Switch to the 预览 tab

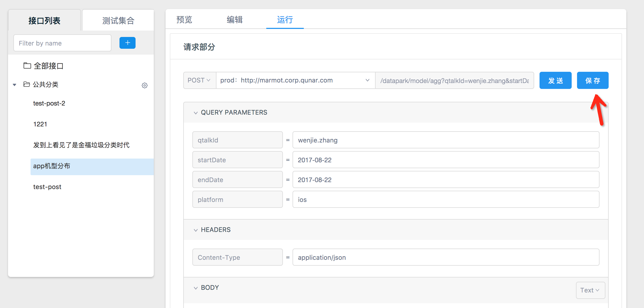184,20
